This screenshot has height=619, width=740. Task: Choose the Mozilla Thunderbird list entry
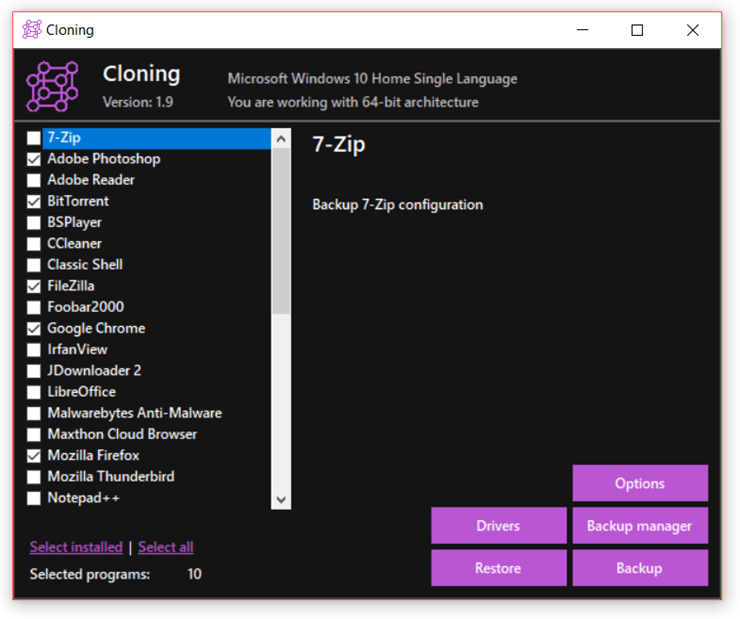coord(111,477)
